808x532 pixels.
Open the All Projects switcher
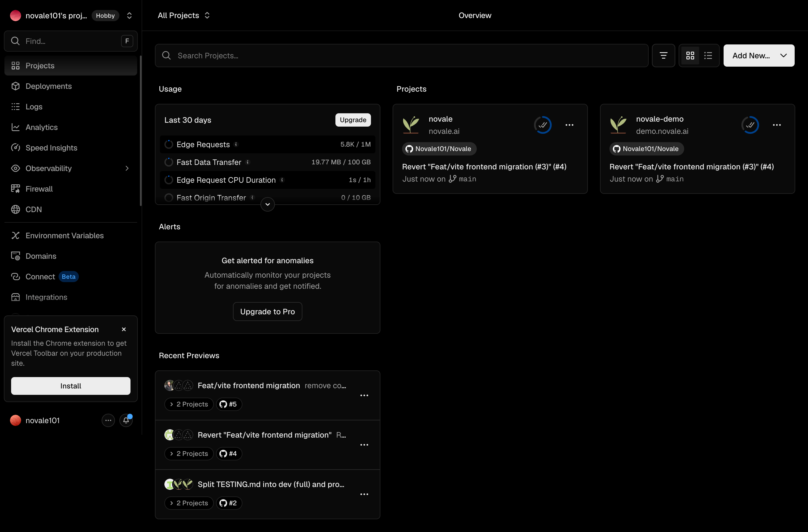[x=184, y=15]
